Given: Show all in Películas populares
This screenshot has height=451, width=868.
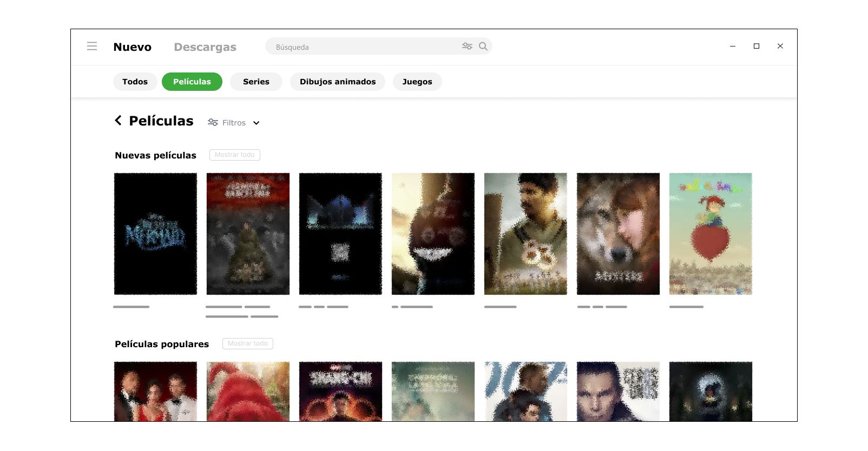Looking at the screenshot, I should [x=248, y=344].
